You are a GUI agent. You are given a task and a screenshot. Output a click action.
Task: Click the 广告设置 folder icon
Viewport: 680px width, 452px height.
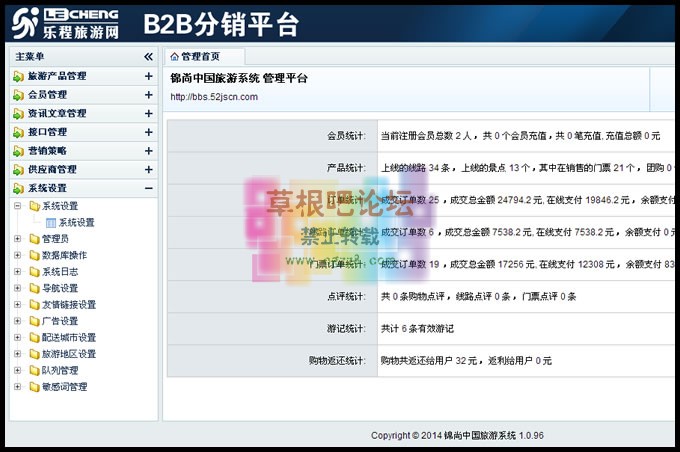[x=34, y=321]
